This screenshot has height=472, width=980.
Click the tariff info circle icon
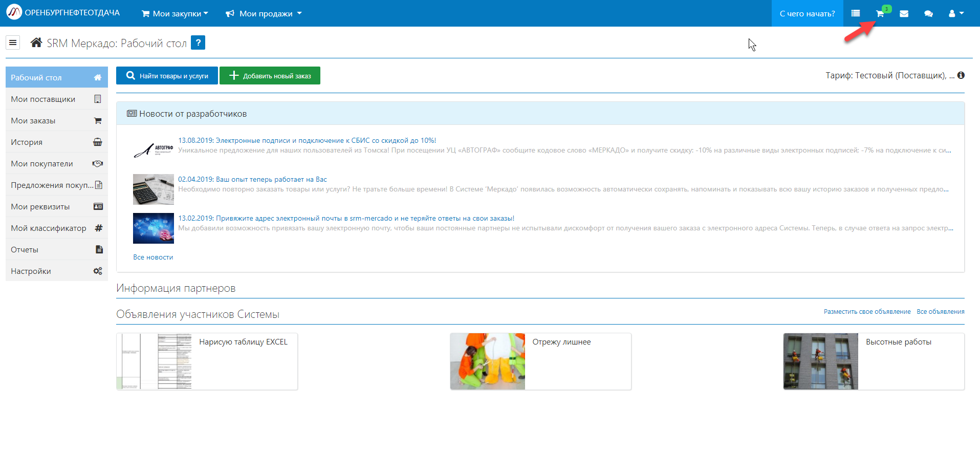[961, 75]
